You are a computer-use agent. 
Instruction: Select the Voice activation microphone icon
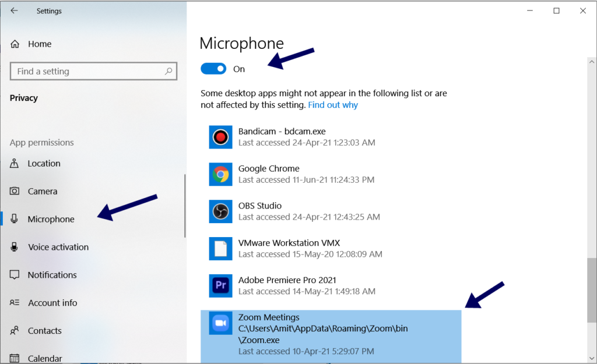[15, 247]
